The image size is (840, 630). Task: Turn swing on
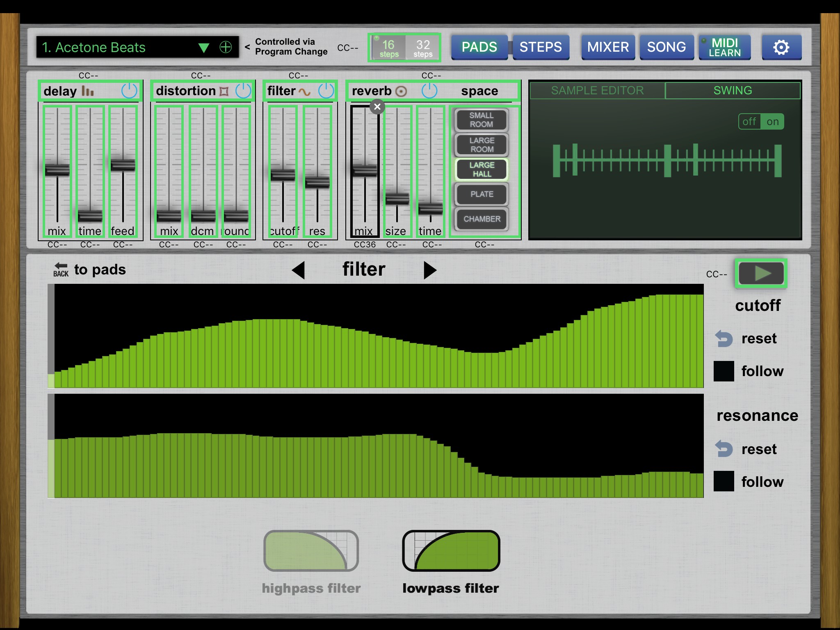773,122
